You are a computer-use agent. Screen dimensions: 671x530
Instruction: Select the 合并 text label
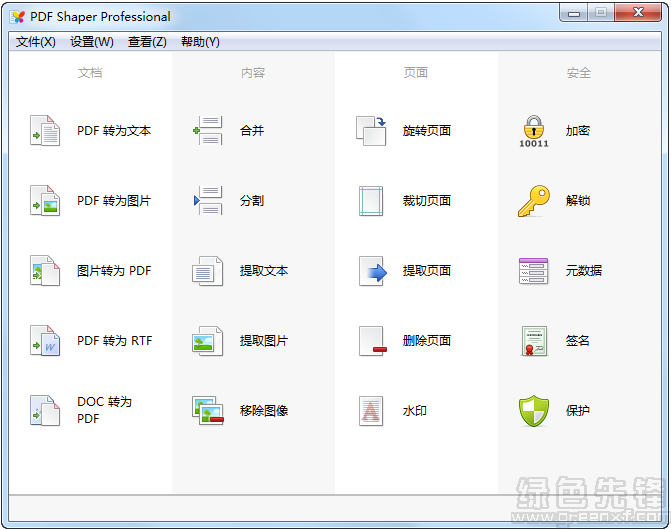pos(252,130)
